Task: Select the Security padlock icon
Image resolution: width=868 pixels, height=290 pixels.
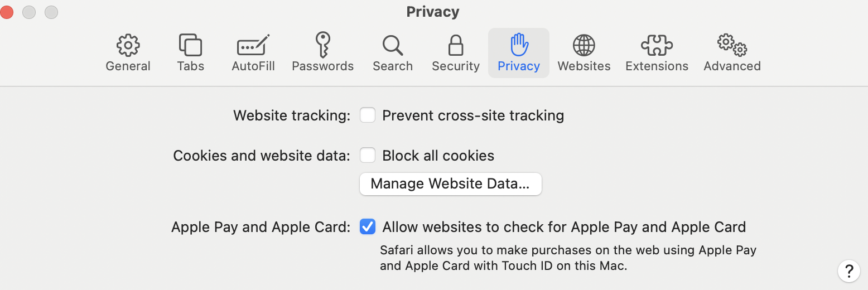Action: tap(456, 45)
